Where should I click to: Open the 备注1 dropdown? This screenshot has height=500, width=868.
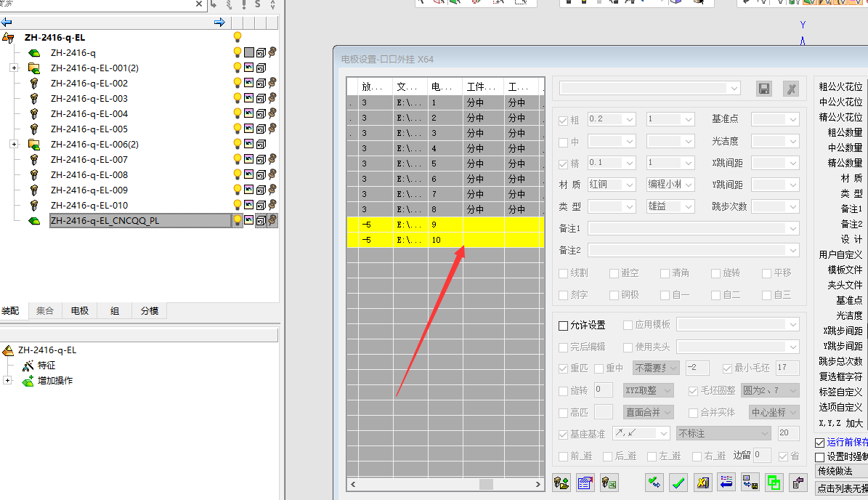point(792,229)
